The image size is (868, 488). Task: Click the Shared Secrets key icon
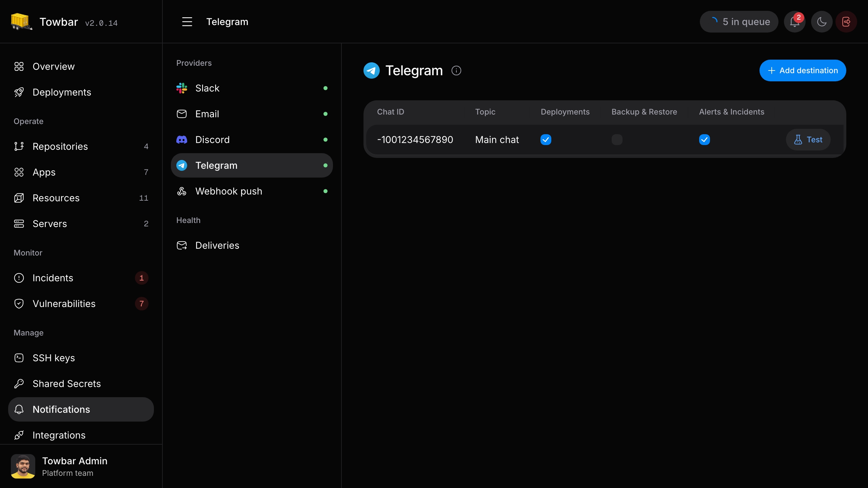coord(19,384)
